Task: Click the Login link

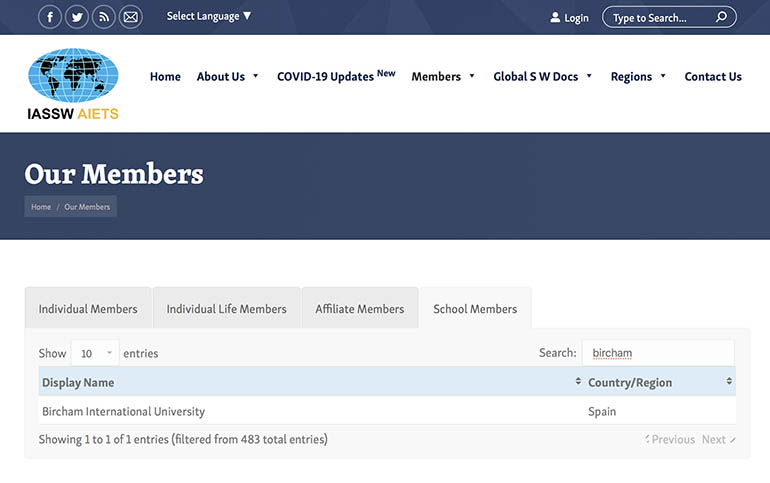Action: [576, 18]
